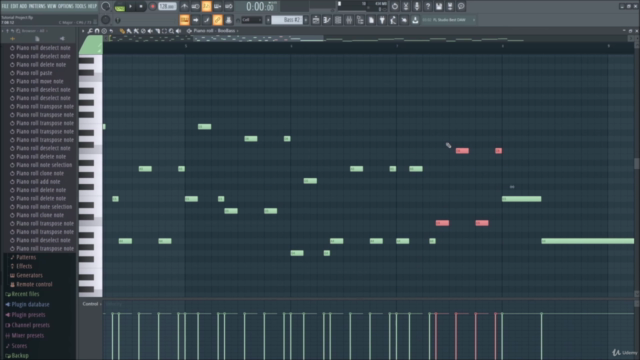
Task: Expand the Remote control folder in browser
Action: click(34, 284)
